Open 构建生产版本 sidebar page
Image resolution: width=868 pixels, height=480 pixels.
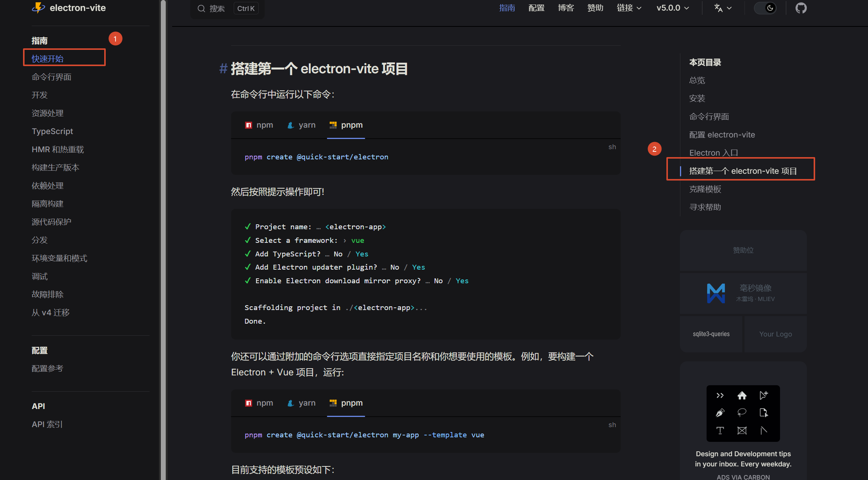[56, 168]
